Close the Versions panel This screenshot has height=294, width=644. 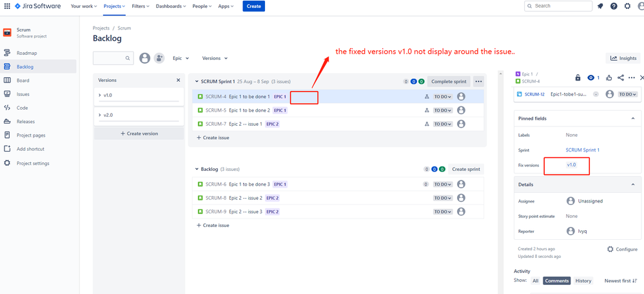[x=179, y=80]
